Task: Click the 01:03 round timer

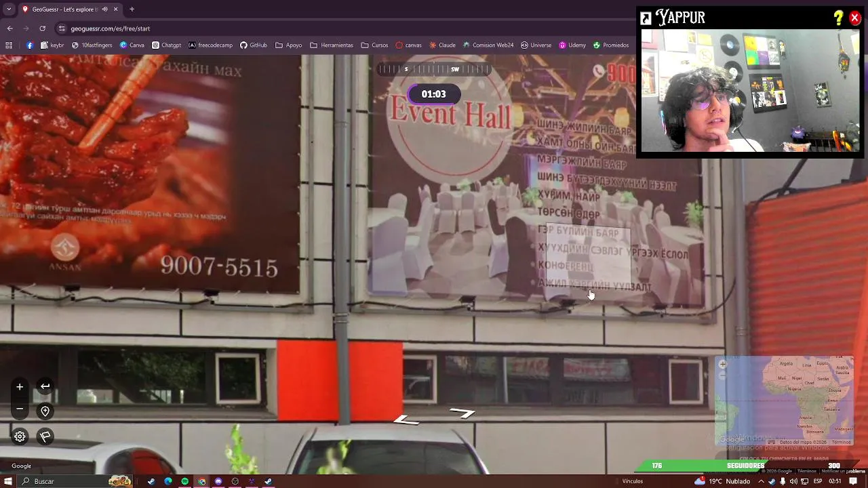Action: click(x=434, y=94)
